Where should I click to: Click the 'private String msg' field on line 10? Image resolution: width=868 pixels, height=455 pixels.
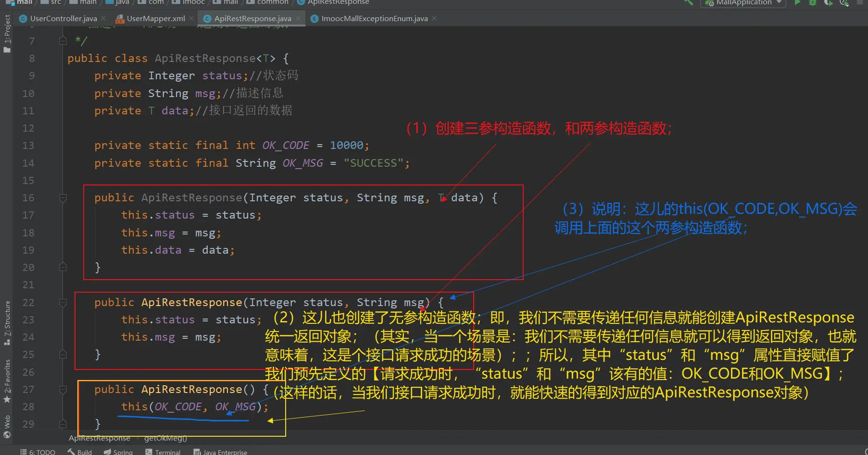coord(155,93)
